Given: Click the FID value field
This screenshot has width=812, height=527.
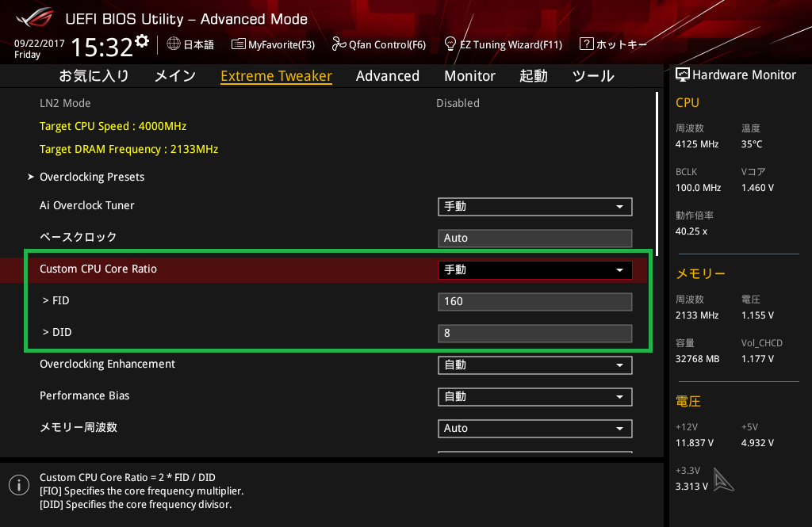Looking at the screenshot, I should coord(534,301).
